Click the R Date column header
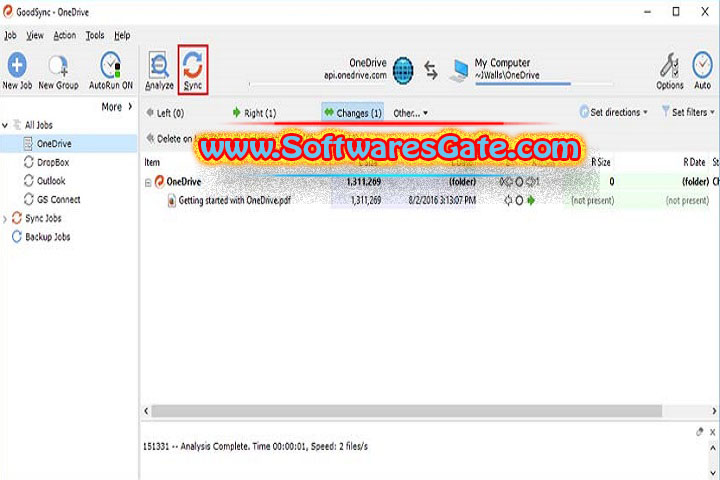The height and width of the screenshot is (480, 720). [x=694, y=162]
